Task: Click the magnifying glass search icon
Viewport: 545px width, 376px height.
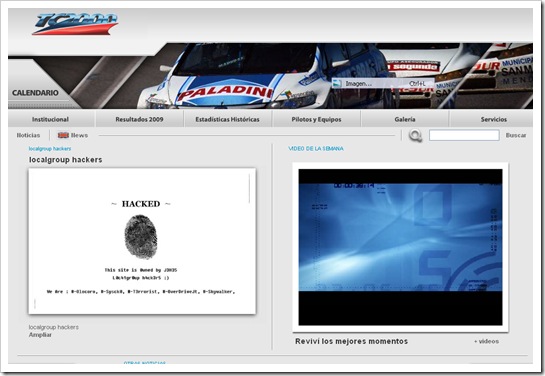Action: coord(415,136)
